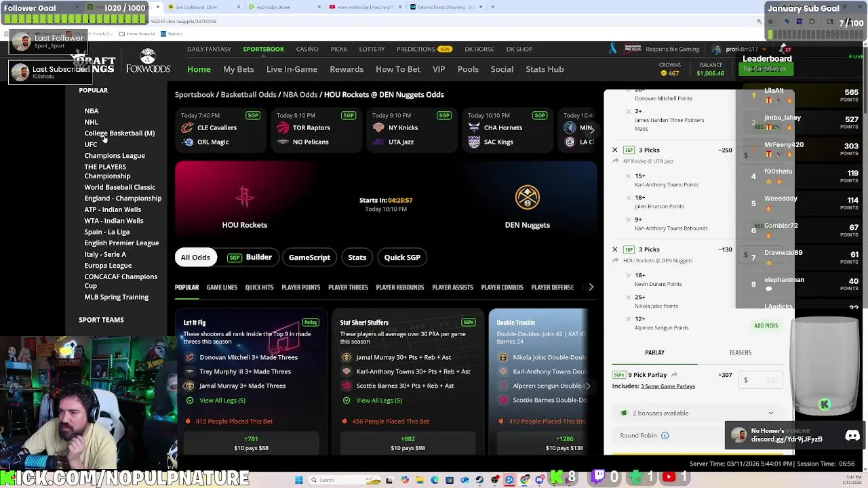Viewport: 868px width, 488px height.
Task: Expand the 2 bonuses available section
Action: click(697, 413)
